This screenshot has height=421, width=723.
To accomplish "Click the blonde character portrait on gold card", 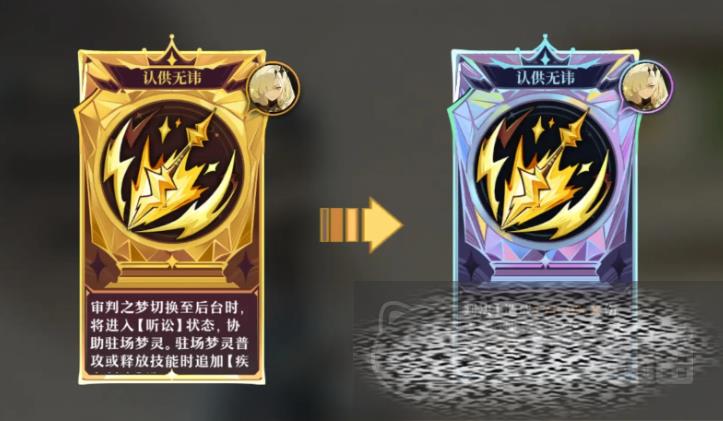I will pos(273,88).
